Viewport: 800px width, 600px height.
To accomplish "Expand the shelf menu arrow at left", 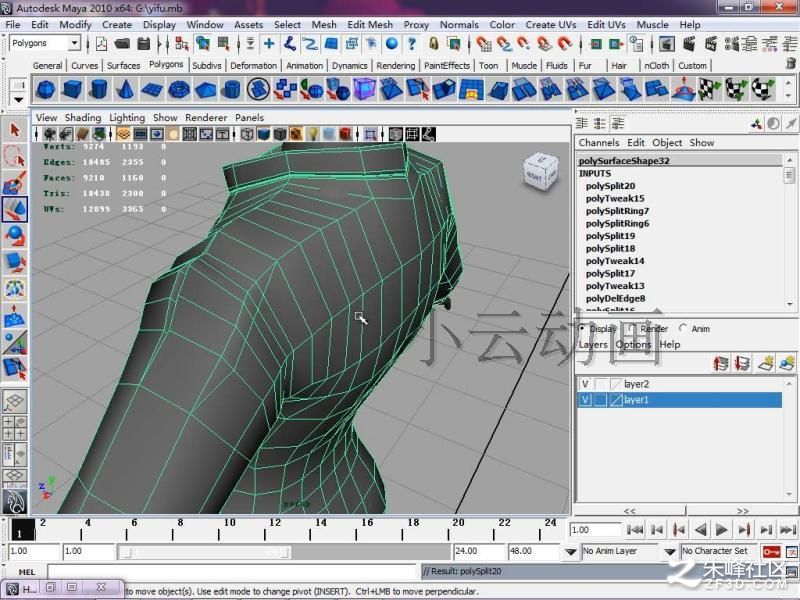I will pos(18,99).
